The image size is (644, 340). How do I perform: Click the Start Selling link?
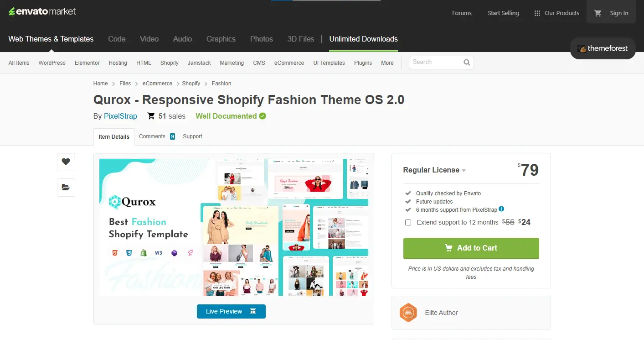pos(503,13)
